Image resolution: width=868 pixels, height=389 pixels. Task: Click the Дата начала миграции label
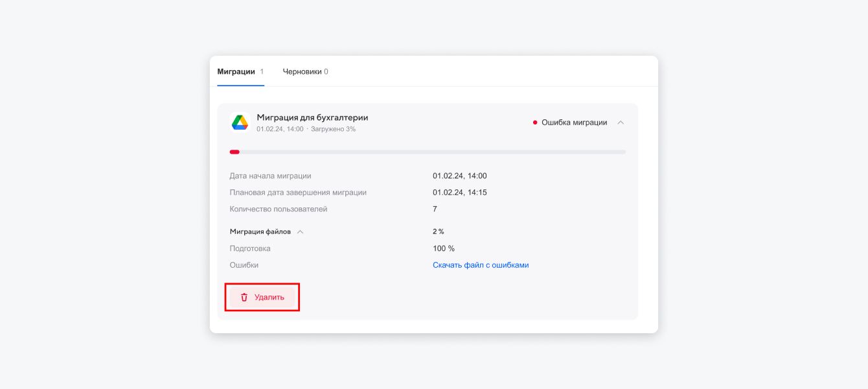click(270, 176)
